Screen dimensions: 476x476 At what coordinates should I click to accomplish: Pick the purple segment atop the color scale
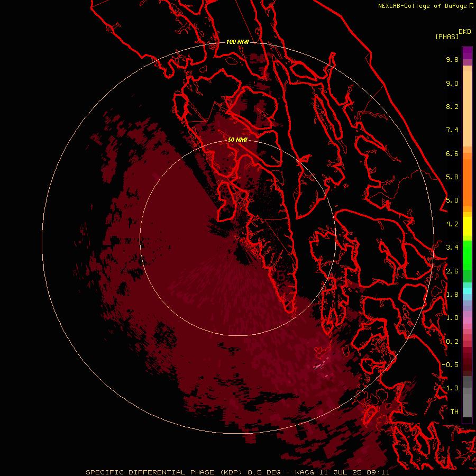click(467, 53)
